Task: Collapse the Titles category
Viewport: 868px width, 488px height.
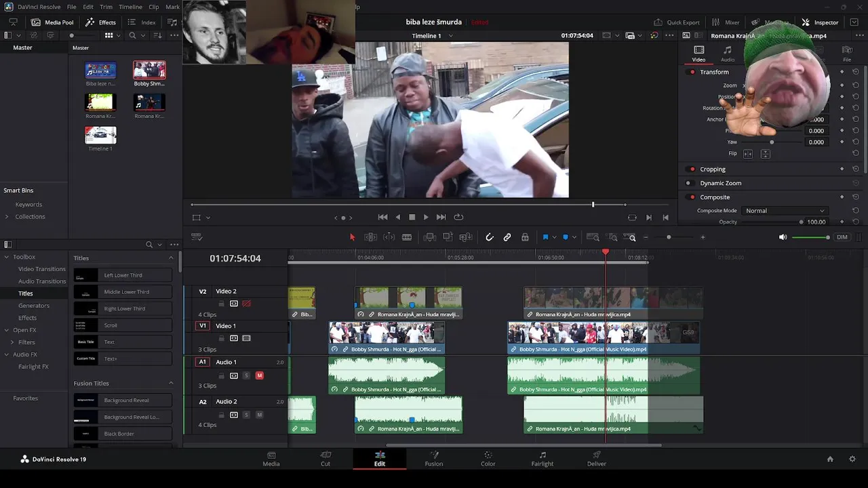Action: point(171,258)
